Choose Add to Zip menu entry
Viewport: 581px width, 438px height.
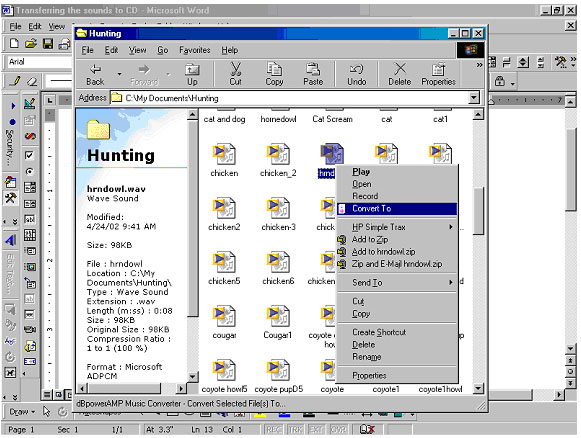tap(397, 239)
